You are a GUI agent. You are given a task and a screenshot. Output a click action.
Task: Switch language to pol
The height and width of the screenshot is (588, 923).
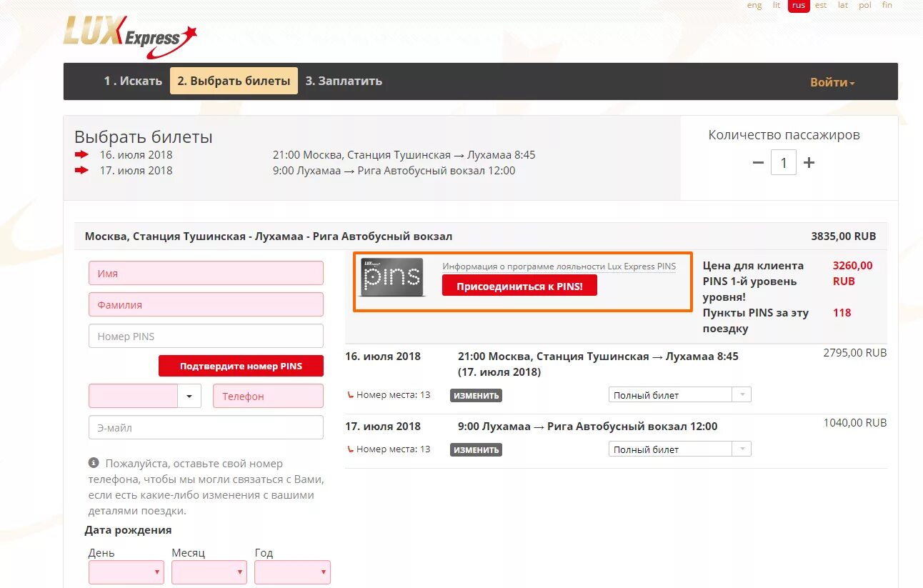coord(865,5)
